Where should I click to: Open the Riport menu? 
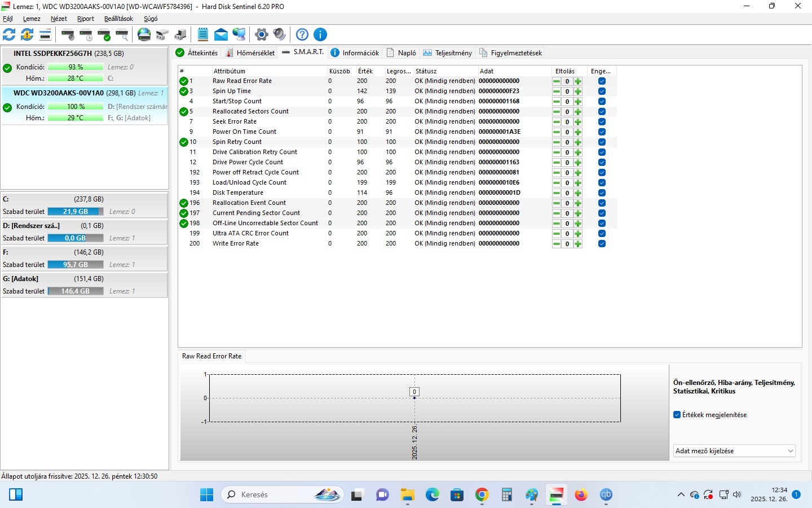pos(86,19)
